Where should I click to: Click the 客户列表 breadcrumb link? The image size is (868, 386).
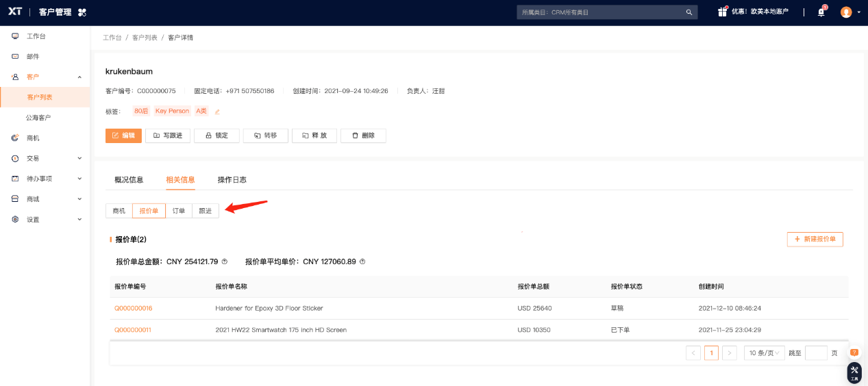point(145,38)
